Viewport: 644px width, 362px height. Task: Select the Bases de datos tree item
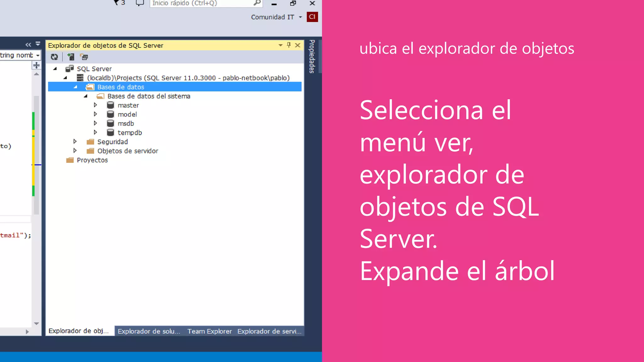(121, 87)
